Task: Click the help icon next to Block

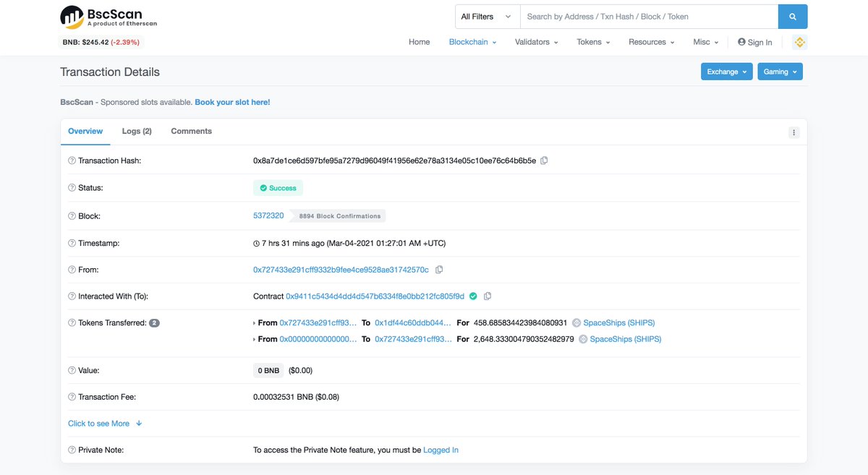Action: pyautogui.click(x=72, y=216)
